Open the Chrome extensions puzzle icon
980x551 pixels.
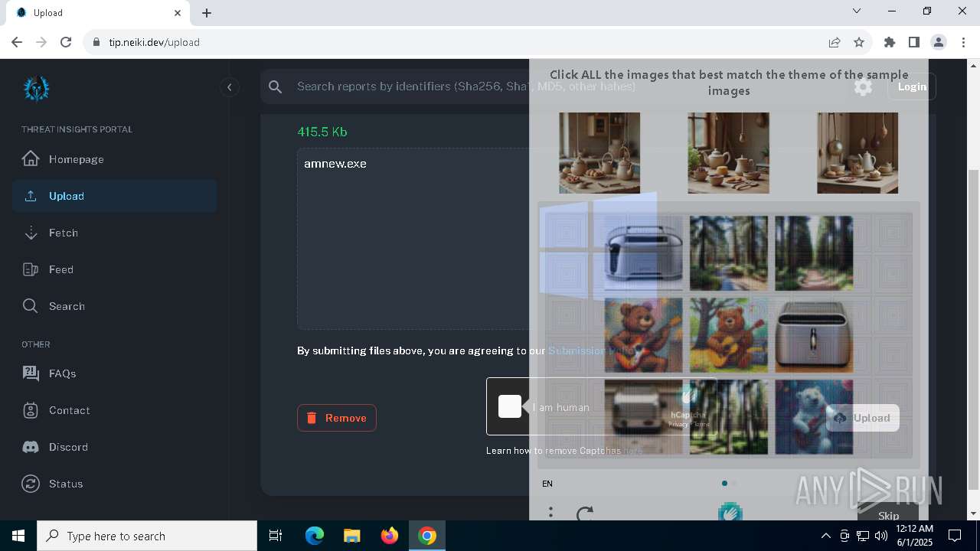tap(890, 42)
